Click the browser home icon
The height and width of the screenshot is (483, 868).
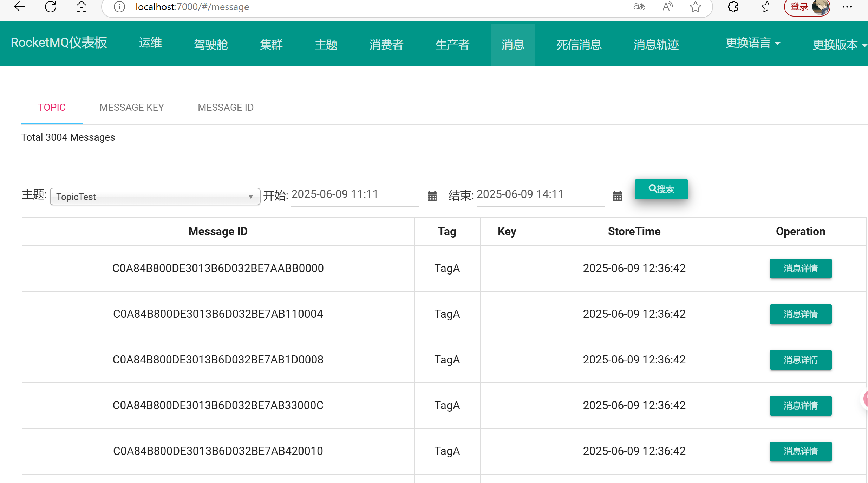[81, 7]
